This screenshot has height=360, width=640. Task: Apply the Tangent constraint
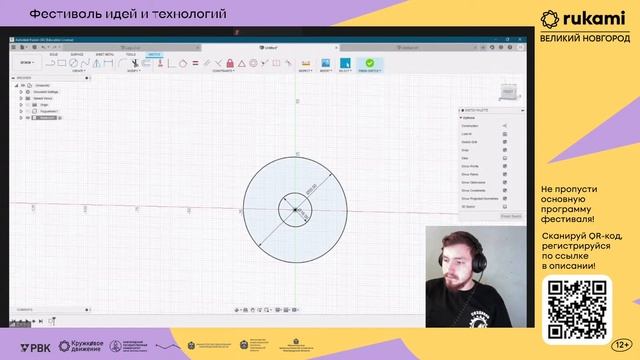tap(183, 63)
